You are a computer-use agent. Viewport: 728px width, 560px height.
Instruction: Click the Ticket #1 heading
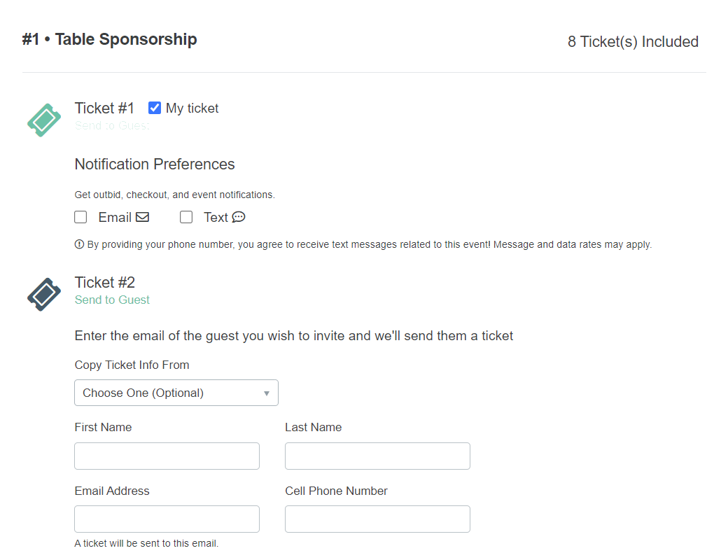coord(104,108)
